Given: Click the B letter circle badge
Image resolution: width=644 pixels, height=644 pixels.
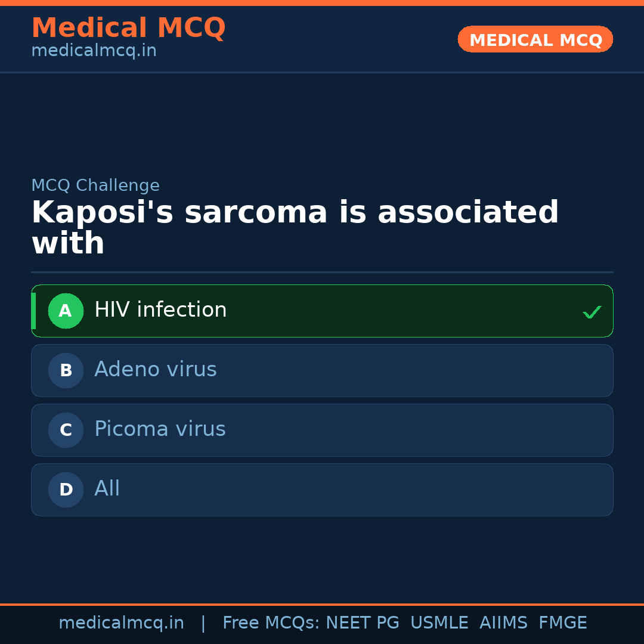Looking at the screenshot, I should click(66, 370).
